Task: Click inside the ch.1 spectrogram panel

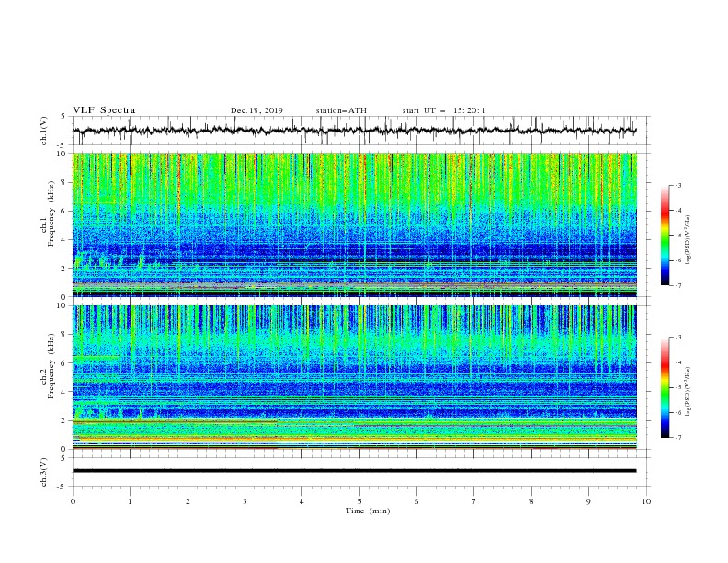Action: pyautogui.click(x=354, y=224)
